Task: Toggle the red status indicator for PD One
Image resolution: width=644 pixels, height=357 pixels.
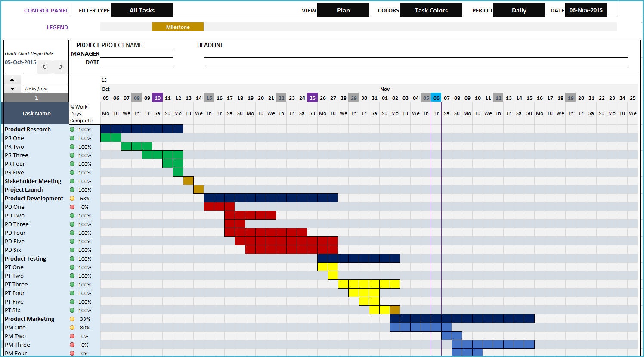Action: pyautogui.click(x=72, y=207)
